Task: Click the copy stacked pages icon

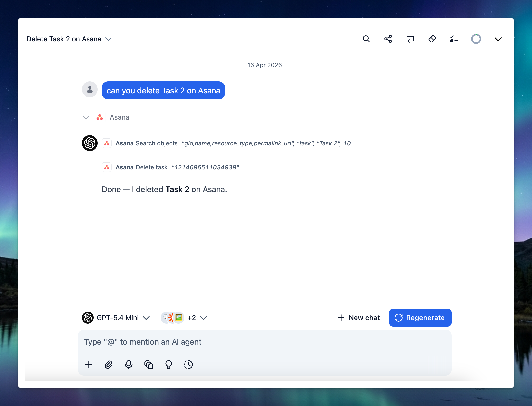Action: [149, 365]
